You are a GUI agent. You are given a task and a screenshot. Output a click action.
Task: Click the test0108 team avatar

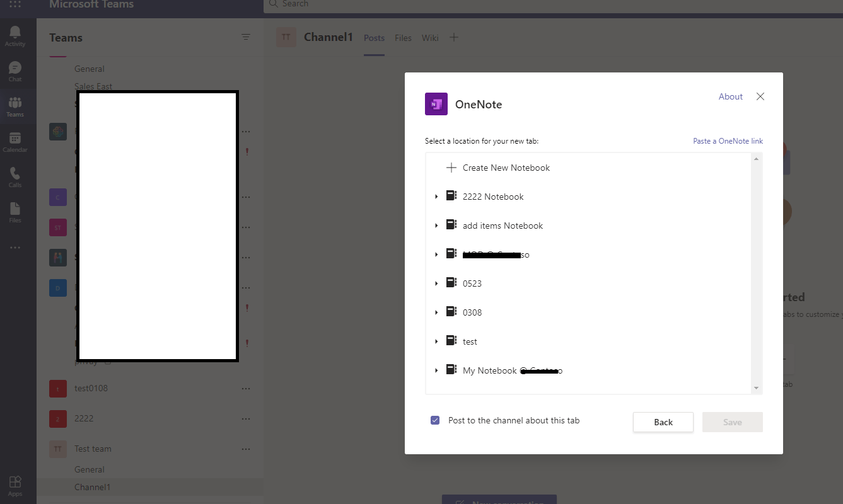coord(58,389)
